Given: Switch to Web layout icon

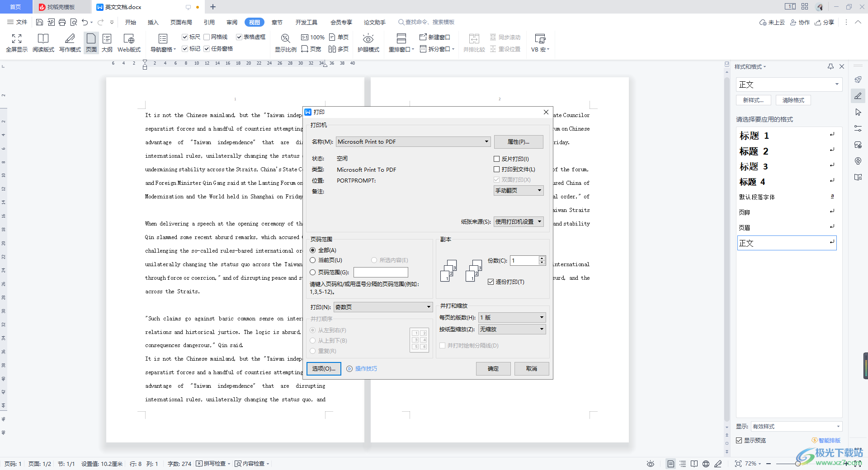Looking at the screenshot, I should pyautogui.click(x=129, y=39).
